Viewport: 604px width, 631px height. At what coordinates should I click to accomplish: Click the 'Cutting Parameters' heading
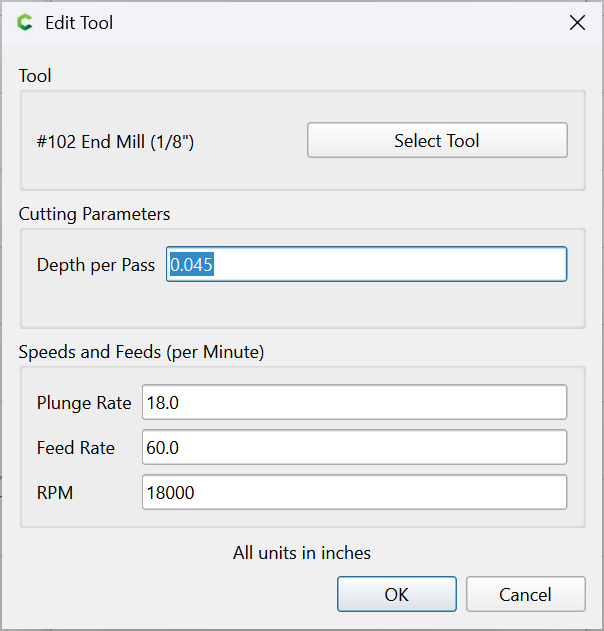95,214
